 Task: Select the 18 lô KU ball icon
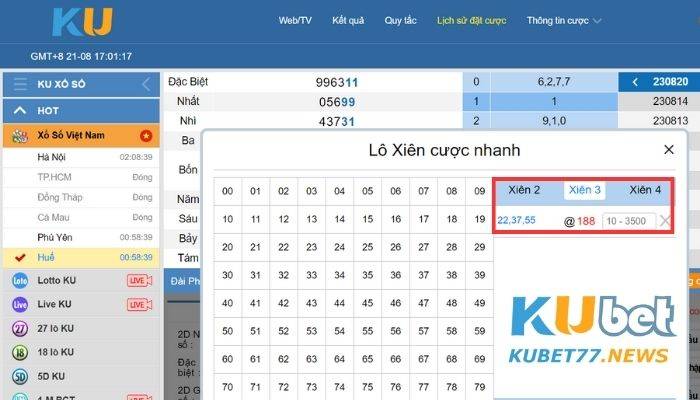point(19,352)
